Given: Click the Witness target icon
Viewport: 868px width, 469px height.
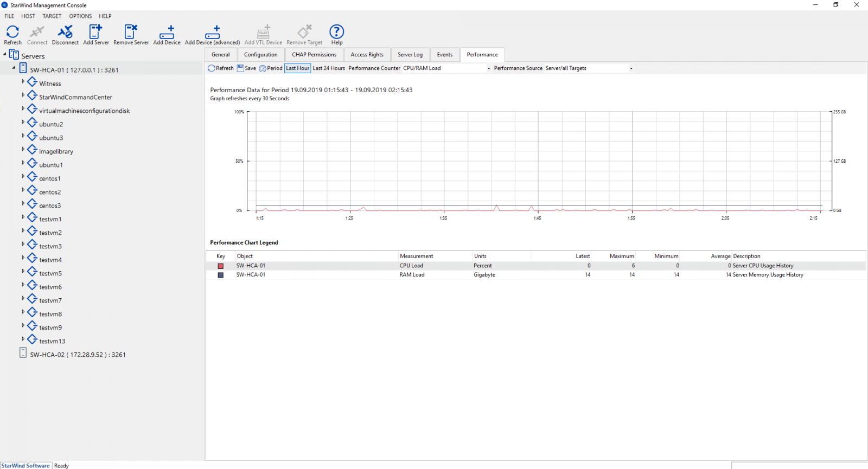Looking at the screenshot, I should pyautogui.click(x=32, y=82).
